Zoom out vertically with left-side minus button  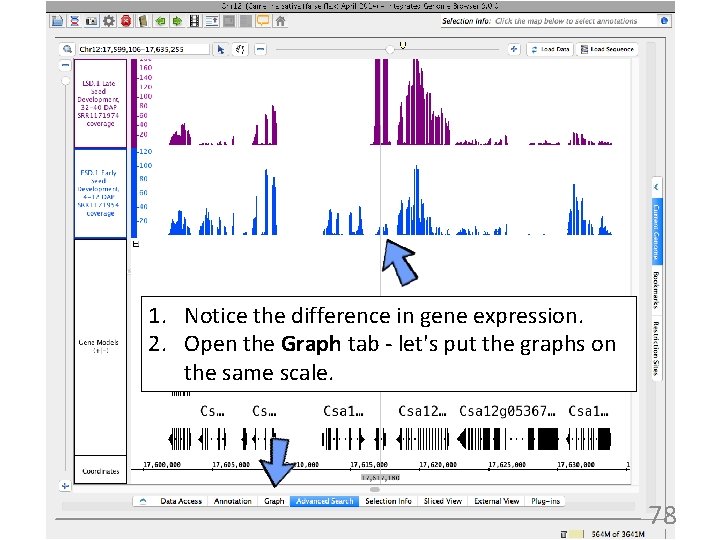click(x=65, y=66)
